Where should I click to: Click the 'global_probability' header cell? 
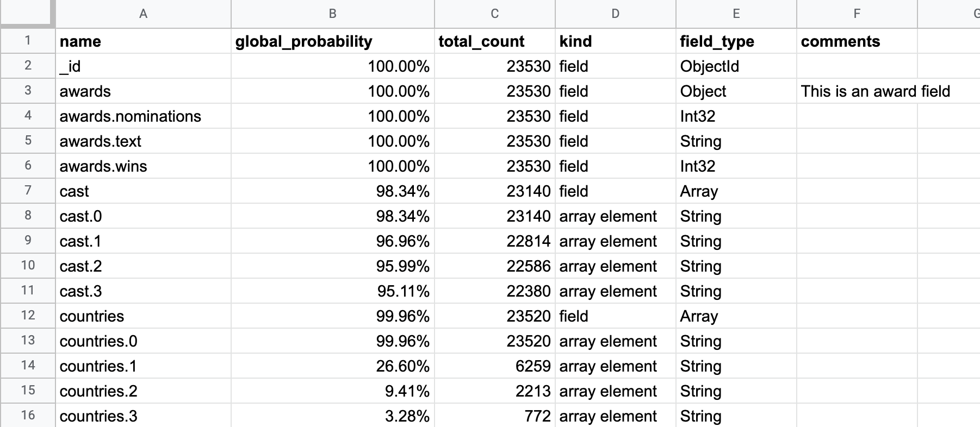332,41
